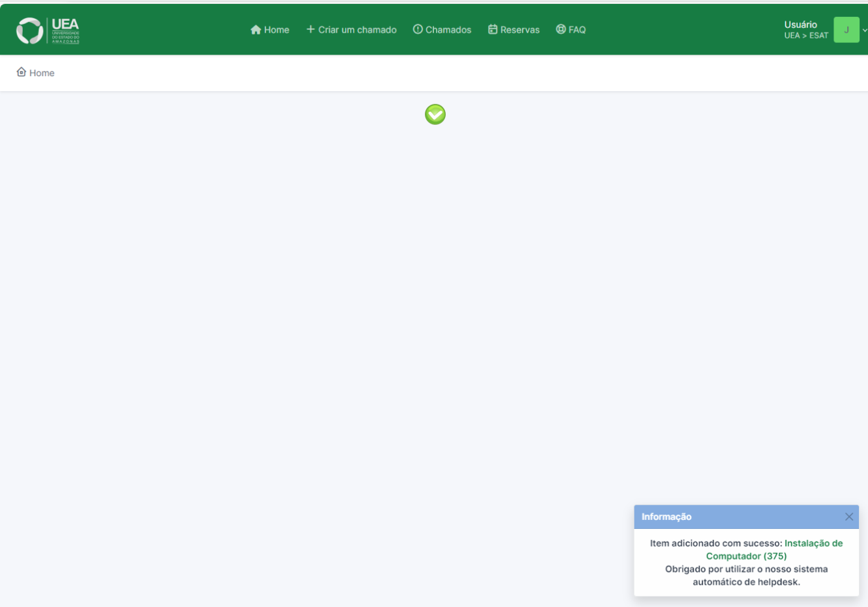Open the Reservas menu label

(520, 30)
